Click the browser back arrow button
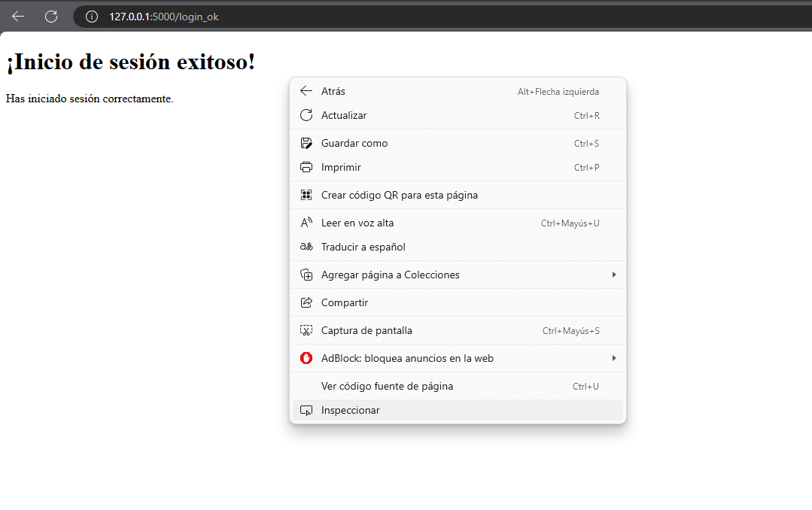The image size is (812, 510). click(x=18, y=17)
